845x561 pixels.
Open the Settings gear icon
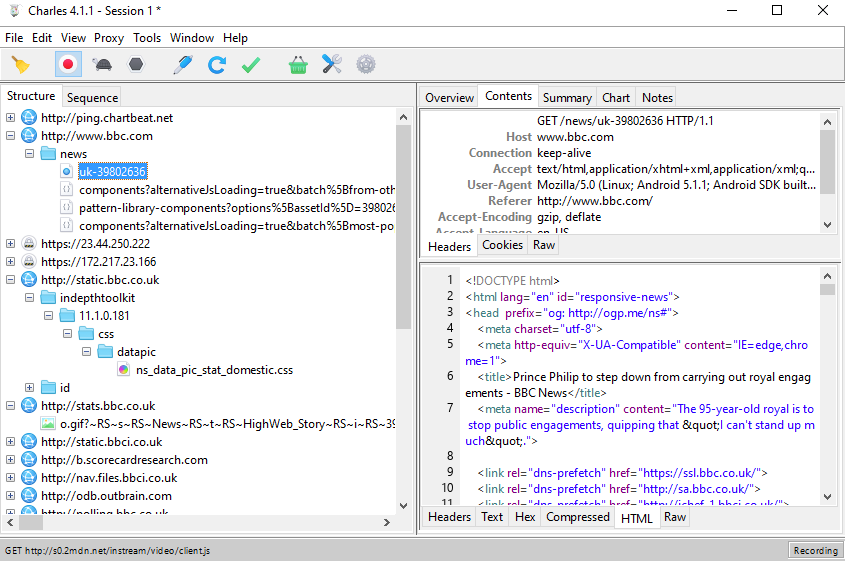tap(366, 65)
